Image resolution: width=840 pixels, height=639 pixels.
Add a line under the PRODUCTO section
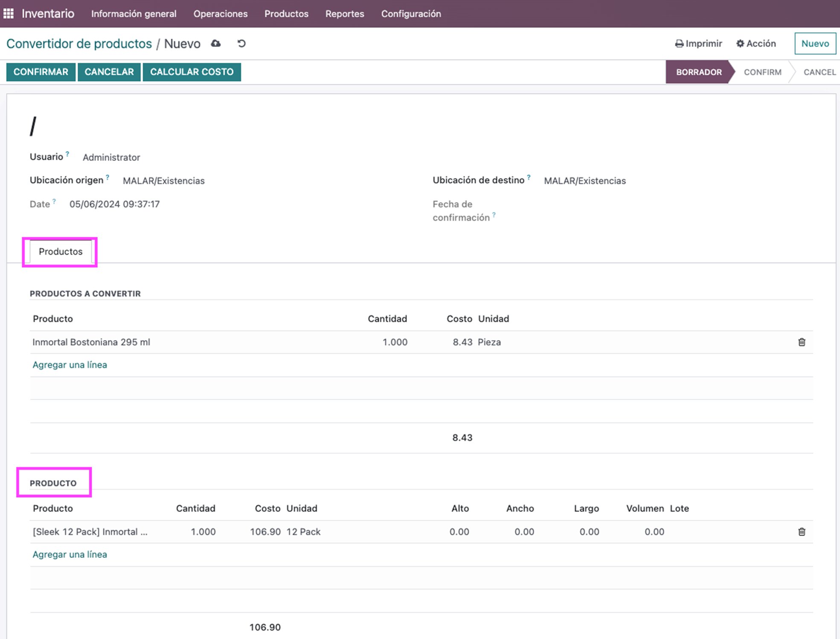click(x=70, y=554)
